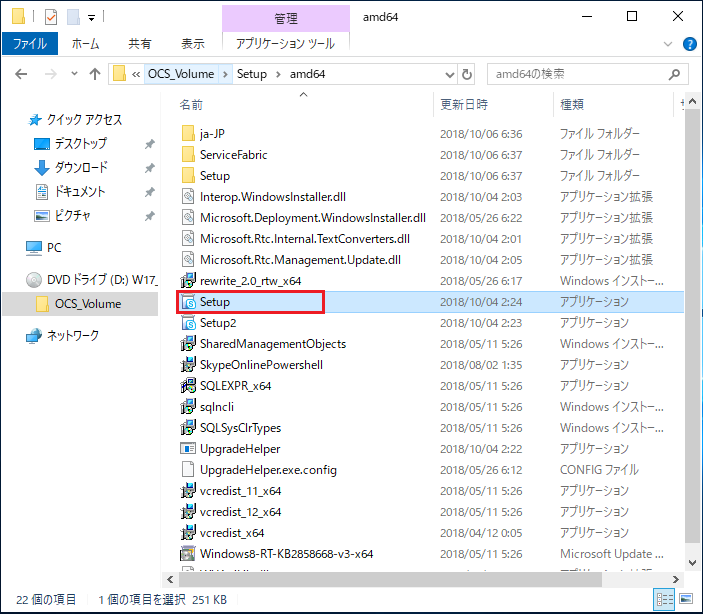
Task: Open the アプリケーション ツール tab
Action: 286,44
